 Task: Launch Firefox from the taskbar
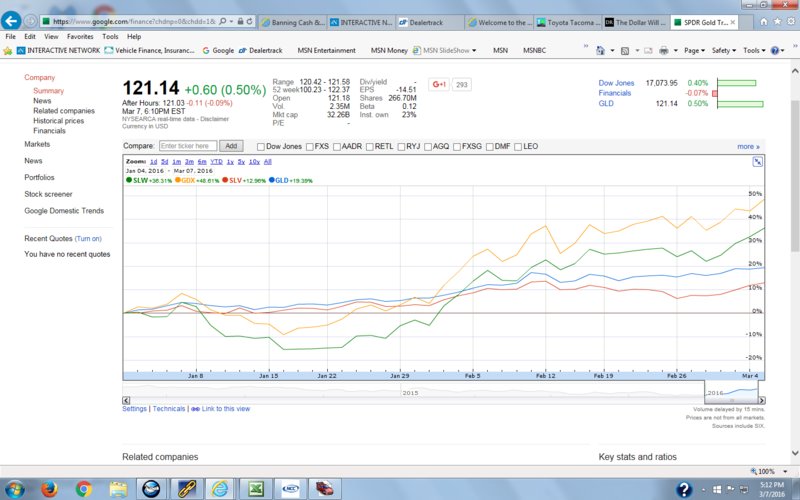[x=49, y=489]
